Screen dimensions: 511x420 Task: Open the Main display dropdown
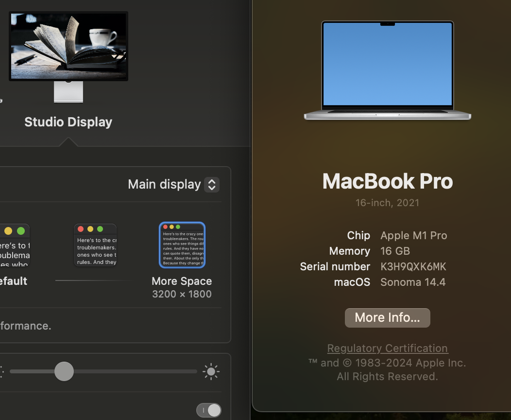tap(212, 185)
